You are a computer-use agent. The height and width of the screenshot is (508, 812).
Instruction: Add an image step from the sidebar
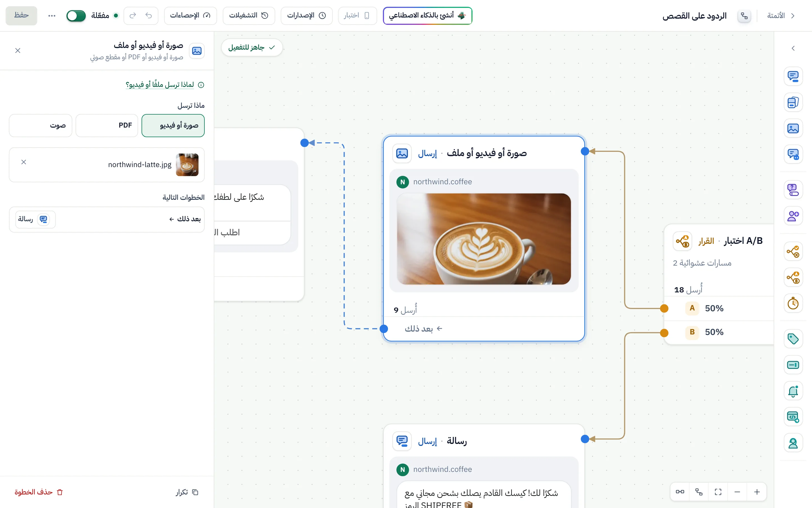(793, 128)
